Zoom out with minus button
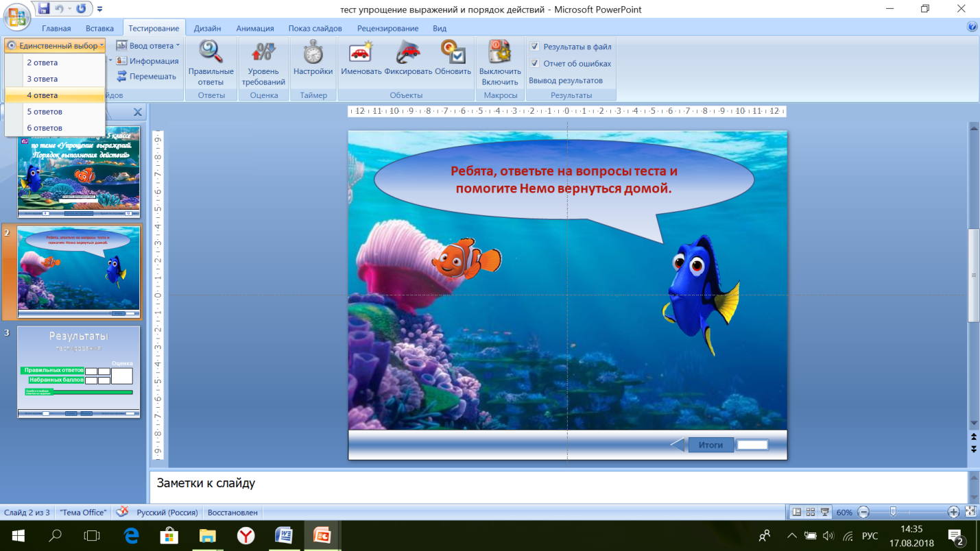980x551 pixels. [863, 512]
